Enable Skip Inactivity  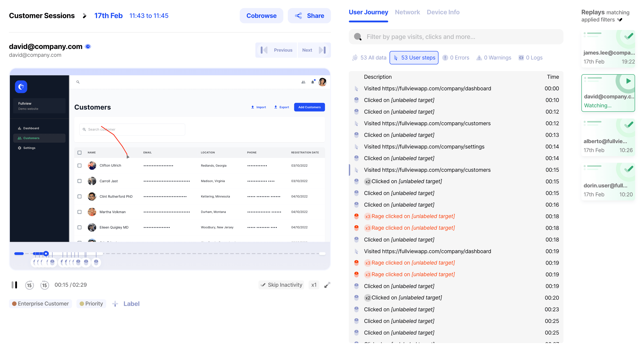click(281, 285)
